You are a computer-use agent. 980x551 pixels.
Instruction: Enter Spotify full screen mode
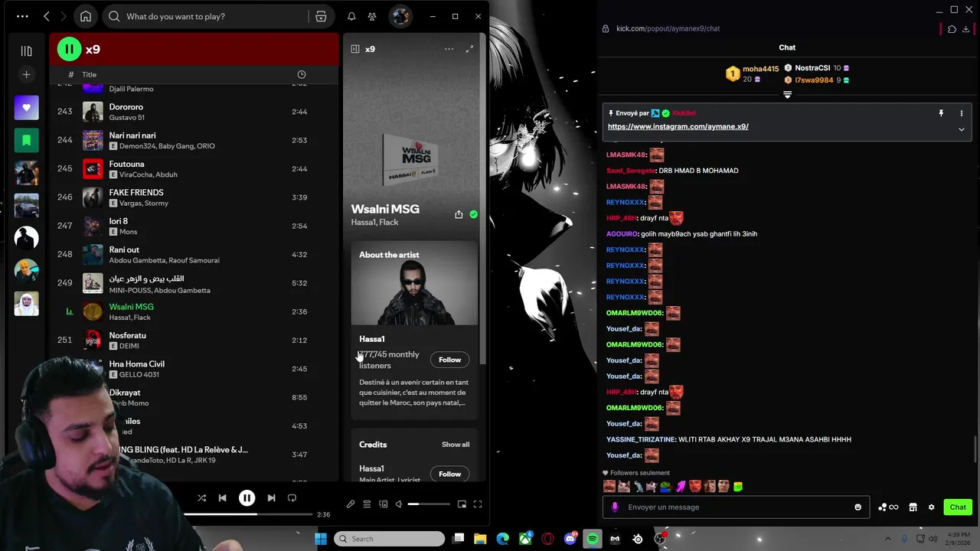(478, 504)
